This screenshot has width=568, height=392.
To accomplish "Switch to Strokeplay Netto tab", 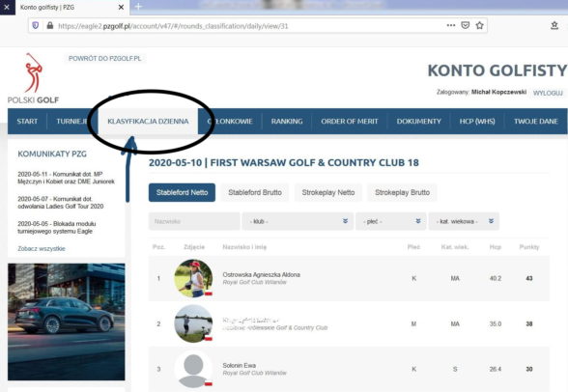I will point(328,192).
